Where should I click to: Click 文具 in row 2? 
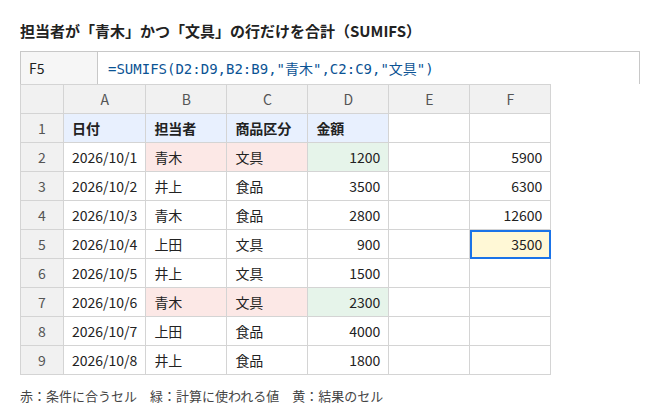point(267,157)
